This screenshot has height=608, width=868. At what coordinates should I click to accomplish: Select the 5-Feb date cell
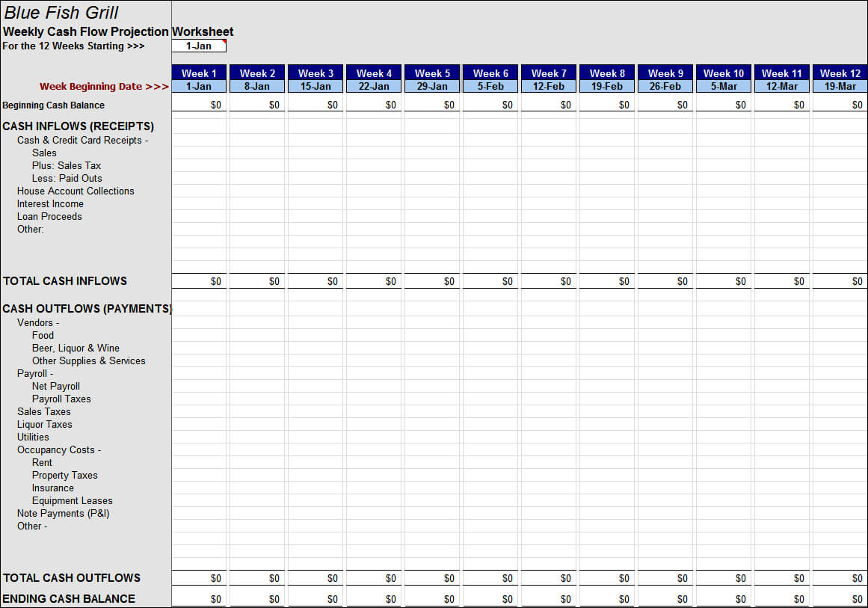click(x=490, y=87)
